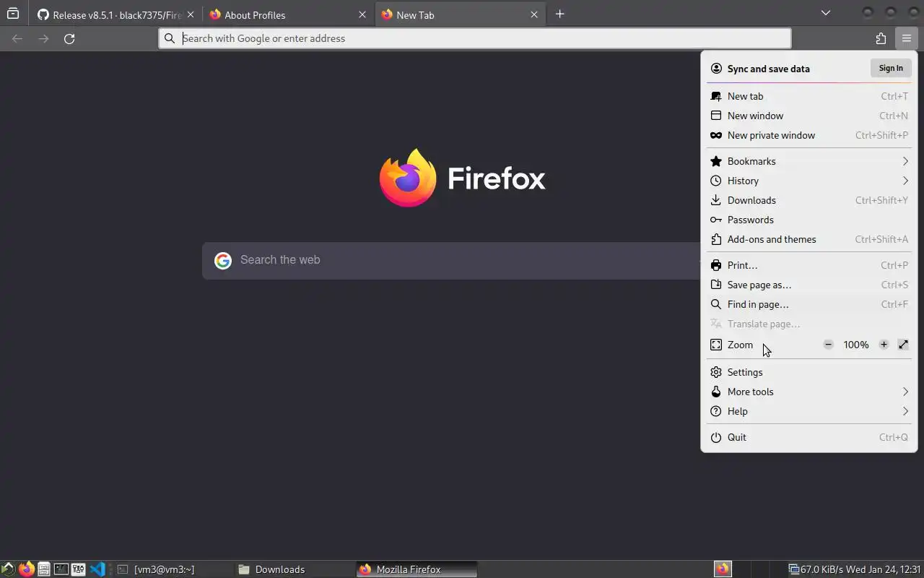Focus the address bar search field
This screenshot has height=578, width=924.
coord(475,38)
